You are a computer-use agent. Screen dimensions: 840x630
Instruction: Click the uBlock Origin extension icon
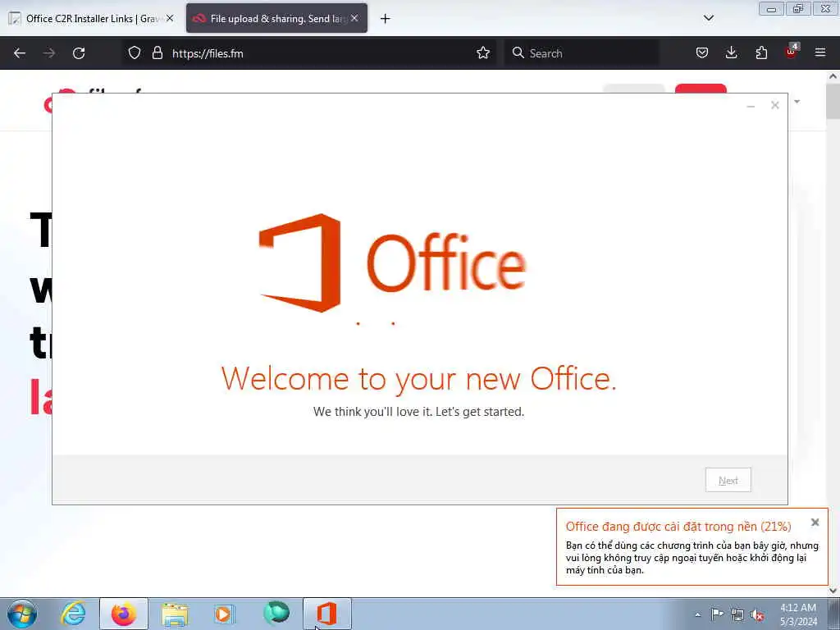click(792, 52)
